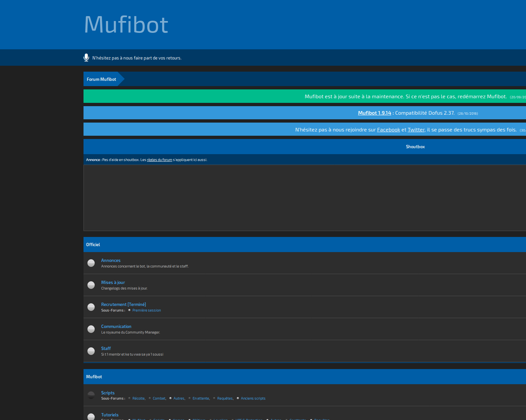Click the N'hésitez pas retours banner text

(137, 58)
